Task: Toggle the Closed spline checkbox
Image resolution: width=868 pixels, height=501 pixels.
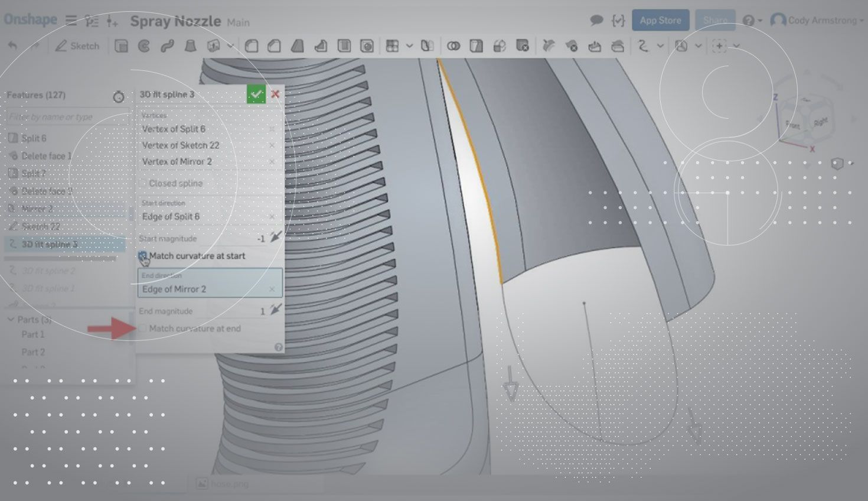Action: [x=143, y=183]
